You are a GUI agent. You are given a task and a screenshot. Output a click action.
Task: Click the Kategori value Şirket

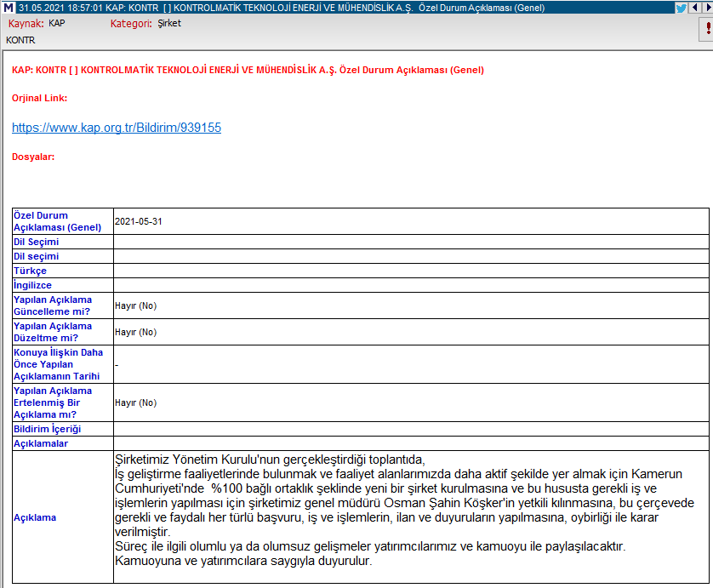(169, 23)
